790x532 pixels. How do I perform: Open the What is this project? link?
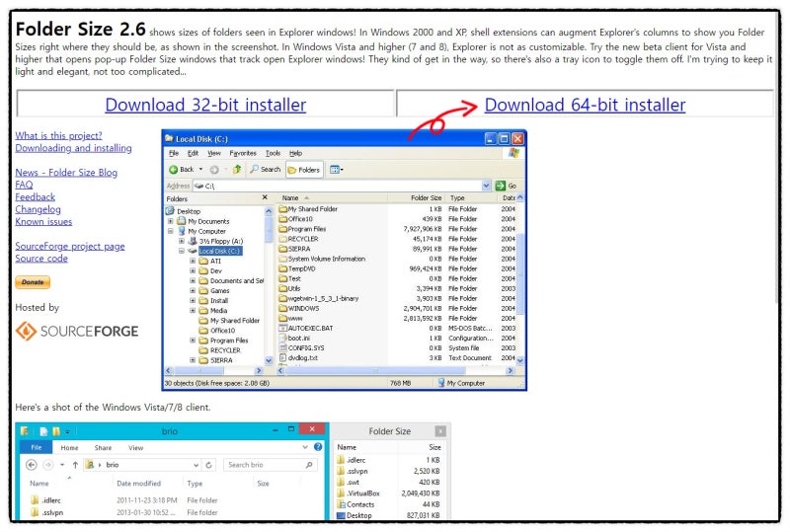[58, 135]
